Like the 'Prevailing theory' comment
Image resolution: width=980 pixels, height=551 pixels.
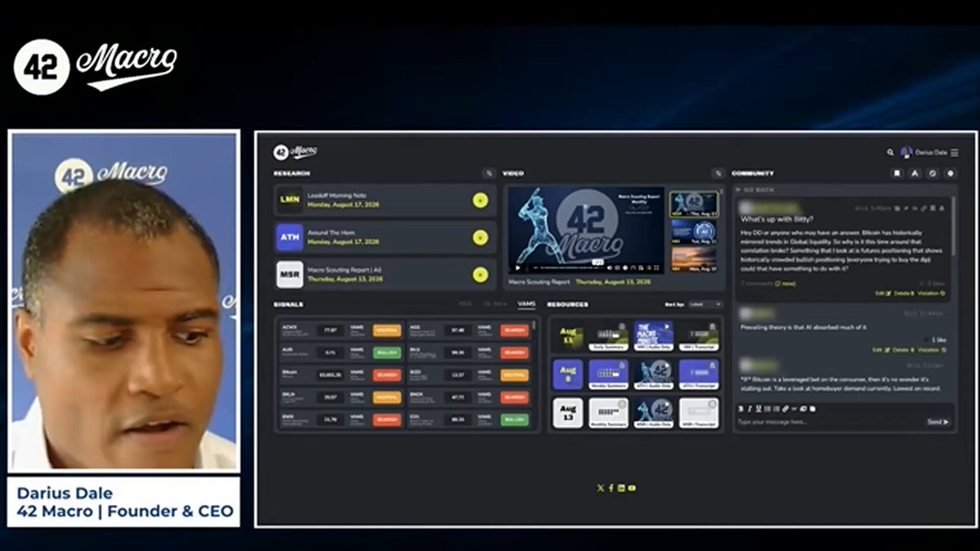930,340
